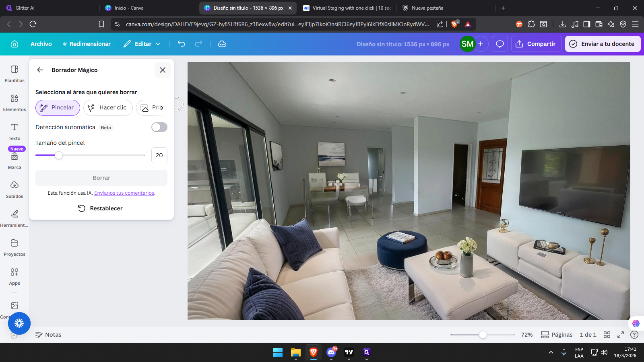
Task: Open the Archivo menu
Action: 41,44
